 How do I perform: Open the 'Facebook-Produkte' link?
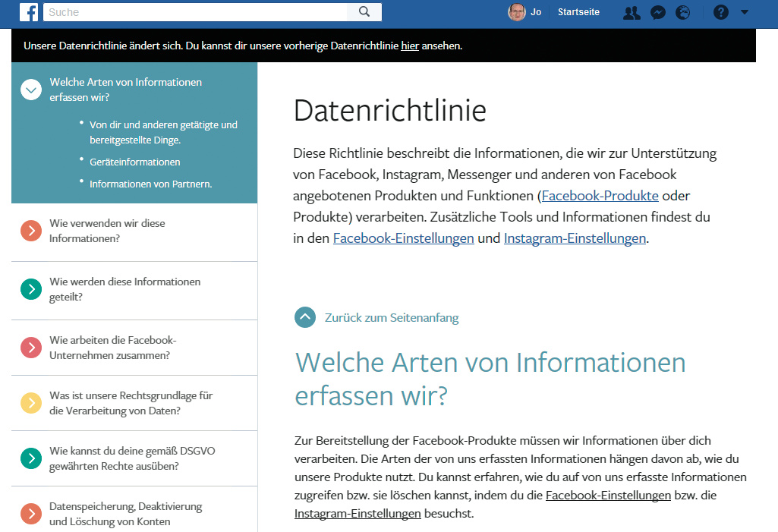(x=600, y=195)
